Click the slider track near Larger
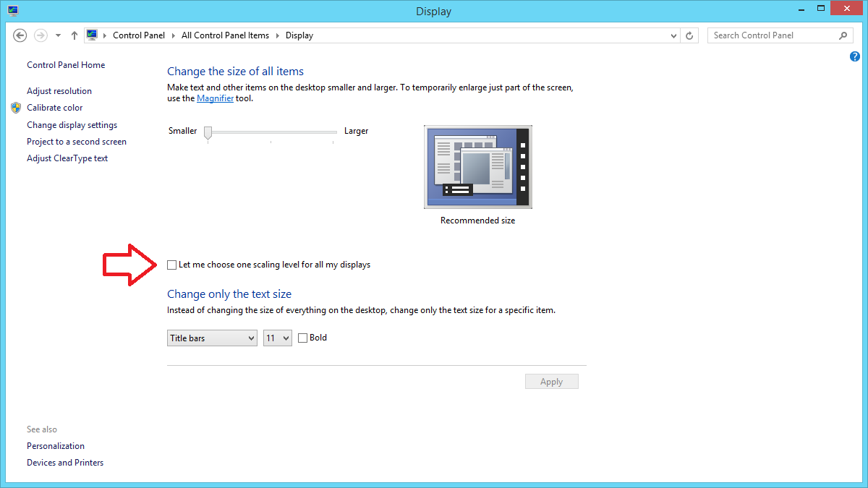868x488 pixels. point(331,132)
